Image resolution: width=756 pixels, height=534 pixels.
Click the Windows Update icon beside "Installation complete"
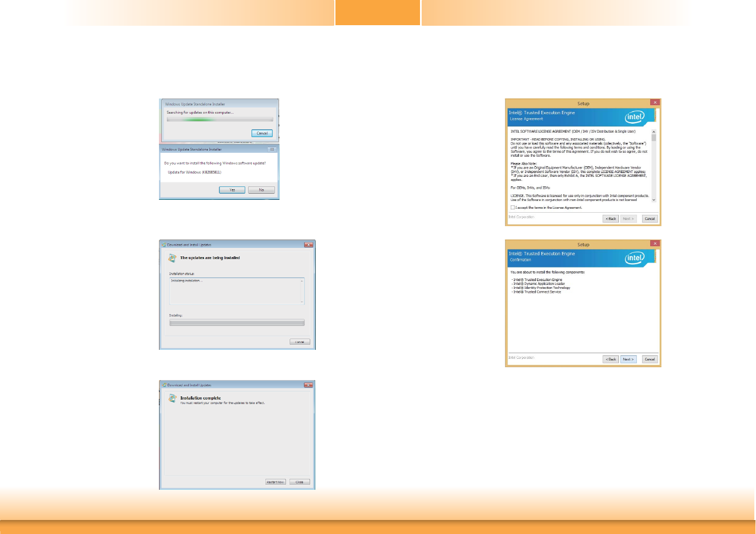pos(172,398)
